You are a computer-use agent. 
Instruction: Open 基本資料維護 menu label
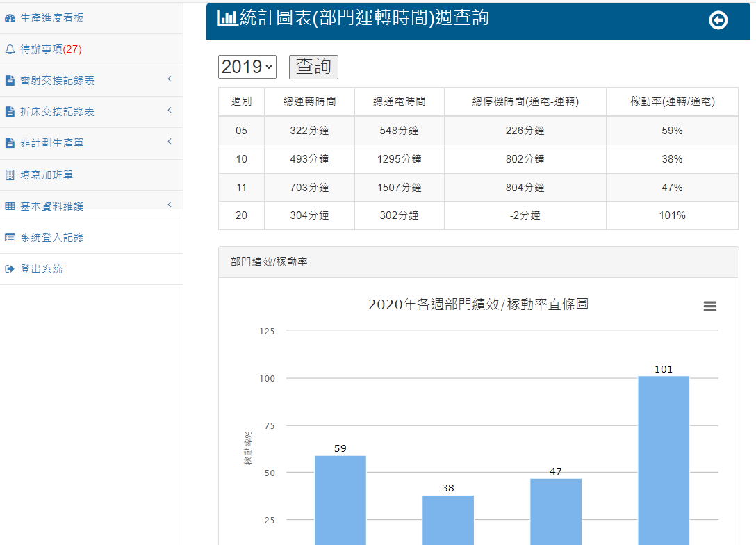pyautogui.click(x=52, y=206)
